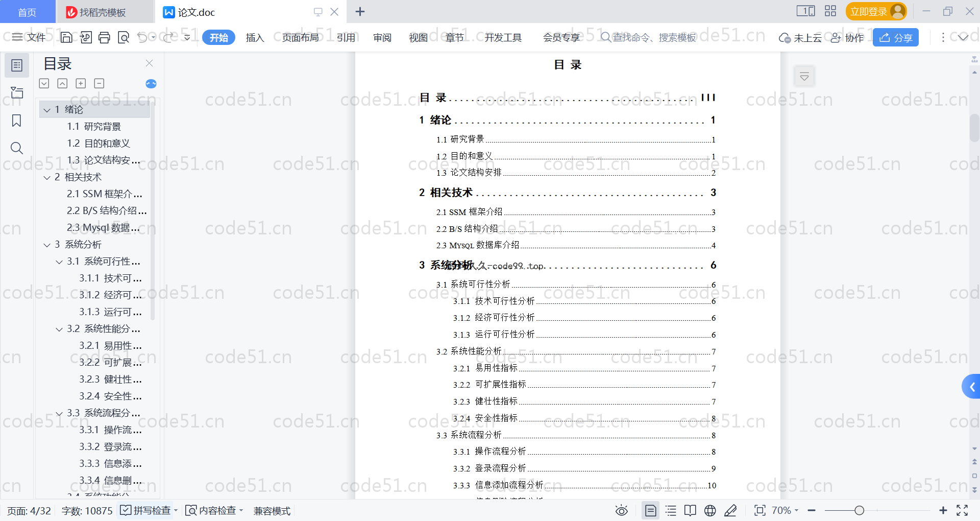Toggle 拼写检查 spell check
Image resolution: width=980 pixels, height=521 pixels.
pos(145,510)
